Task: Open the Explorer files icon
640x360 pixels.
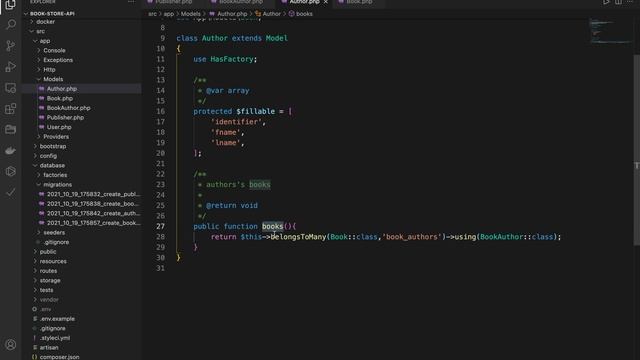Action: click(x=11, y=4)
